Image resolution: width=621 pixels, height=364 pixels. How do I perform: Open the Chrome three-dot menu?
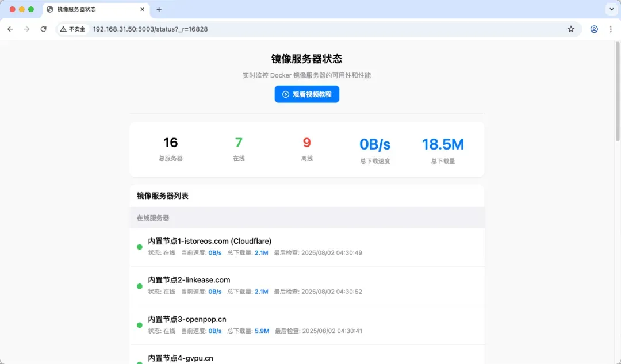pos(611,29)
